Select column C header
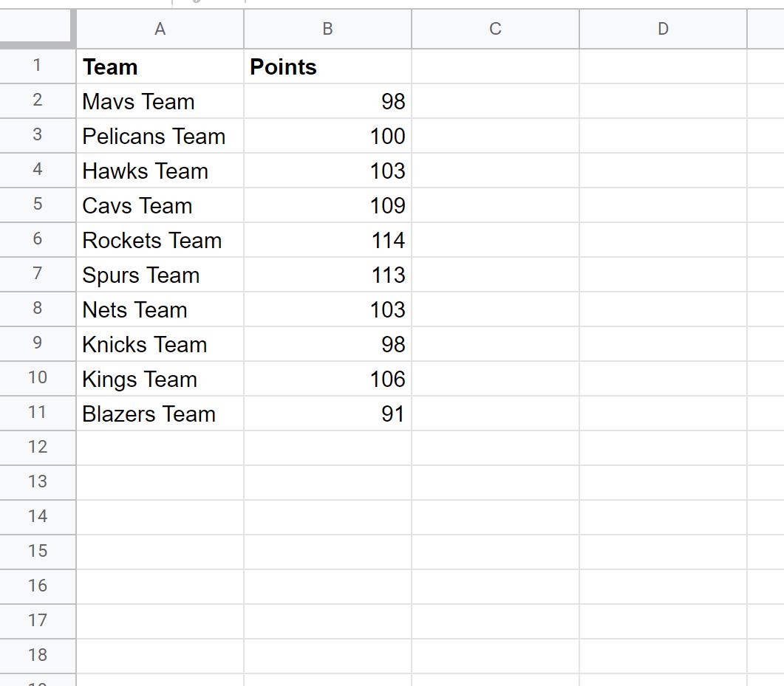Image resolution: width=784 pixels, height=686 pixels. pos(496,29)
